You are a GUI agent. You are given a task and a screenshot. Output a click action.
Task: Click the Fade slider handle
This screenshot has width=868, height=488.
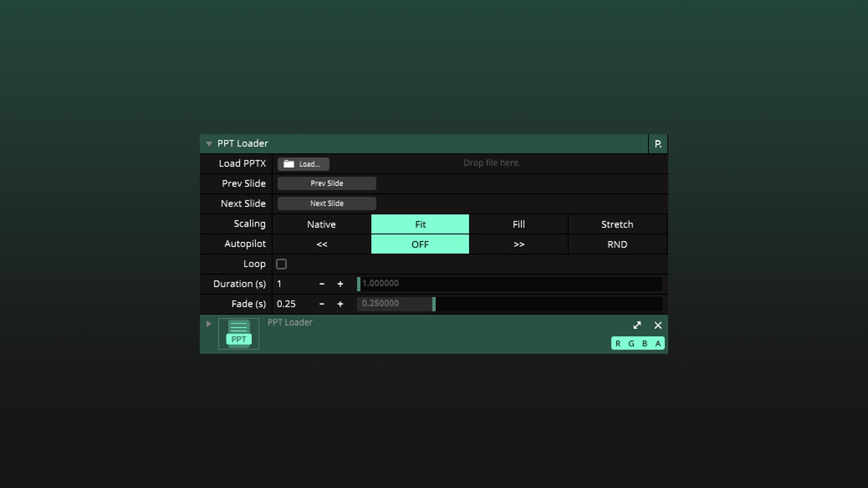pos(434,304)
